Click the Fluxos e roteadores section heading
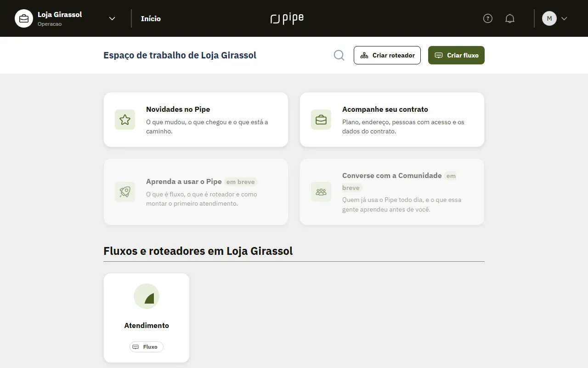The image size is (588, 368). (x=198, y=251)
